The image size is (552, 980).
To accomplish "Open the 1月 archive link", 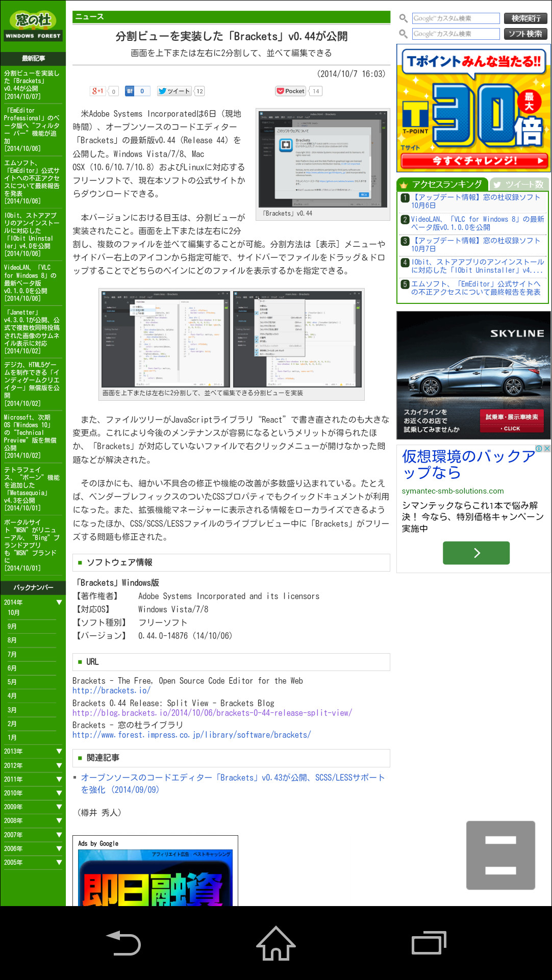I will [x=12, y=738].
